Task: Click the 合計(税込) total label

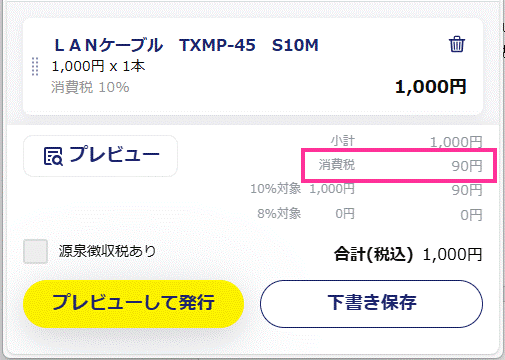Action: 373,255
